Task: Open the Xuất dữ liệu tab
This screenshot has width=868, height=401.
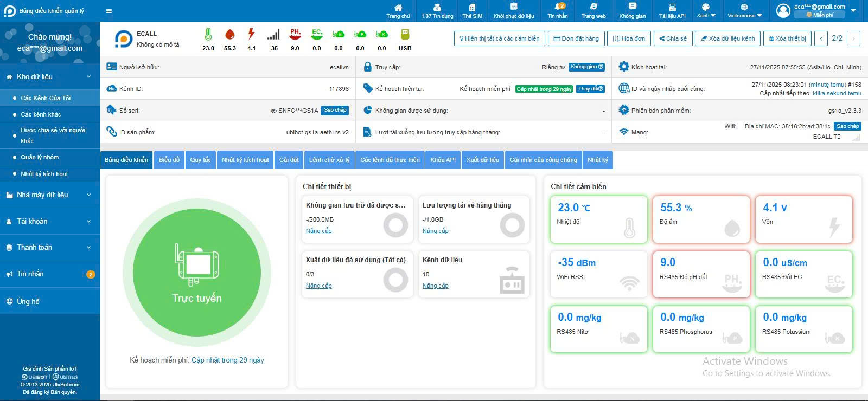Action: (x=482, y=160)
